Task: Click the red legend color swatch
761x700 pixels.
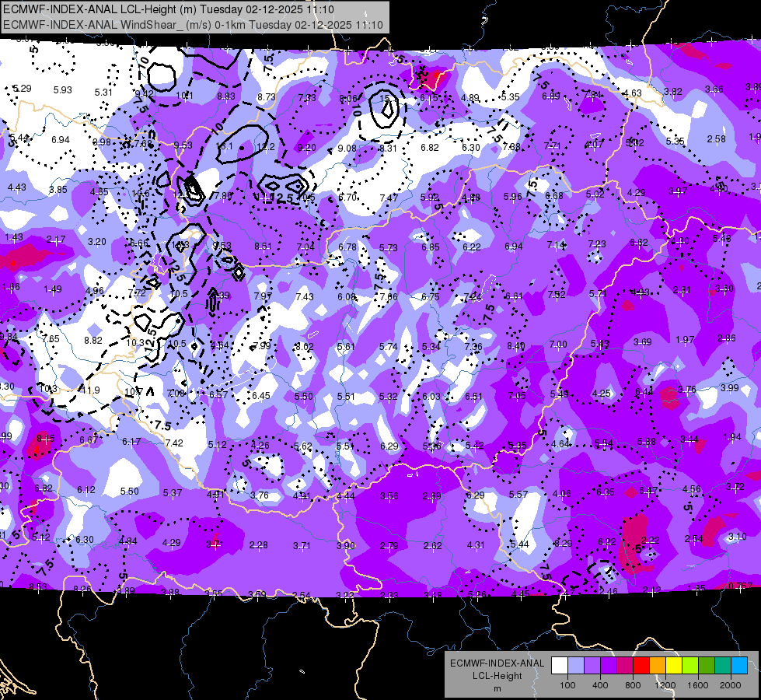Action: (x=641, y=666)
